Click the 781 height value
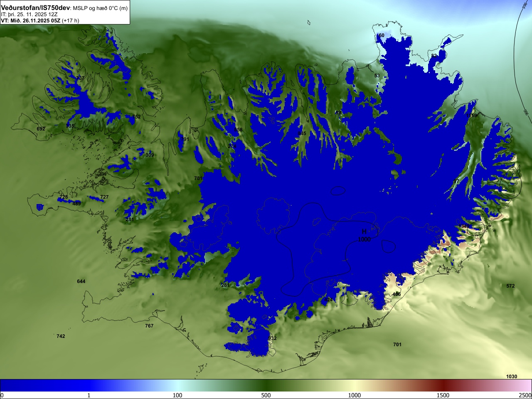Viewport: 532px width, 399px height. [198, 178]
